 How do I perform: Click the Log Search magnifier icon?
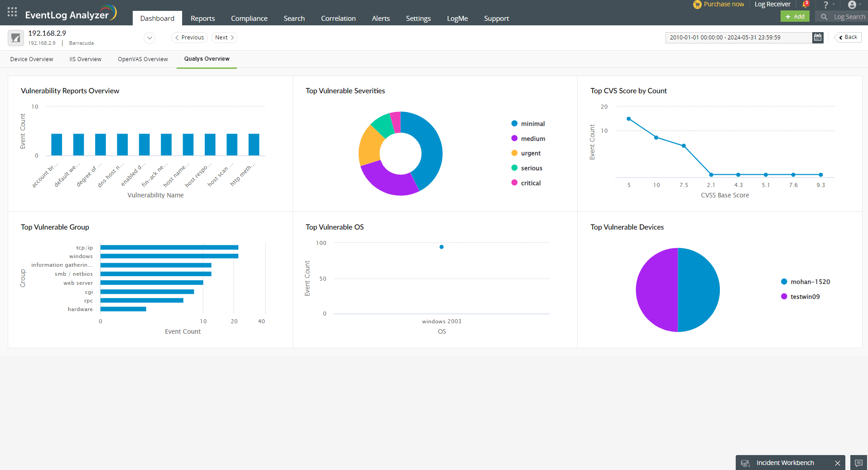tap(824, 17)
